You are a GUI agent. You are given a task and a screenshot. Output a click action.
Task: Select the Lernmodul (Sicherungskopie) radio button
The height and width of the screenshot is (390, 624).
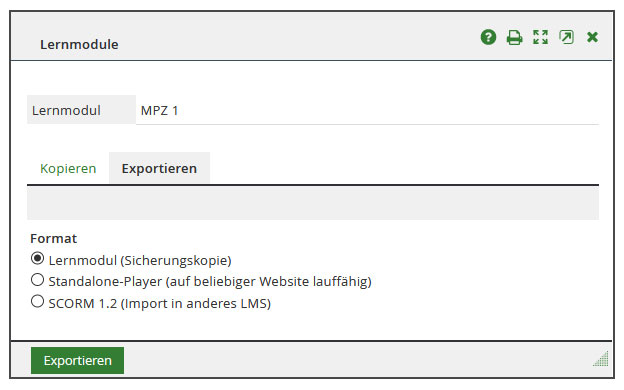(x=37, y=258)
